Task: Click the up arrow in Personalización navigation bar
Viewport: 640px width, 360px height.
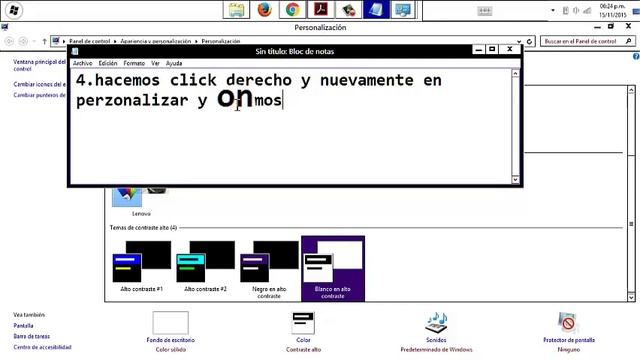Action: [44, 41]
